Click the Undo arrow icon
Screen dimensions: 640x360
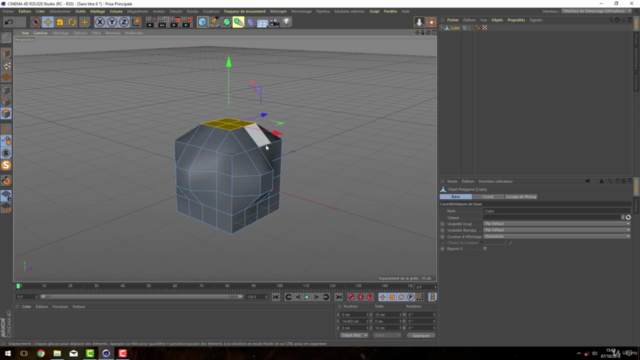(x=9, y=22)
